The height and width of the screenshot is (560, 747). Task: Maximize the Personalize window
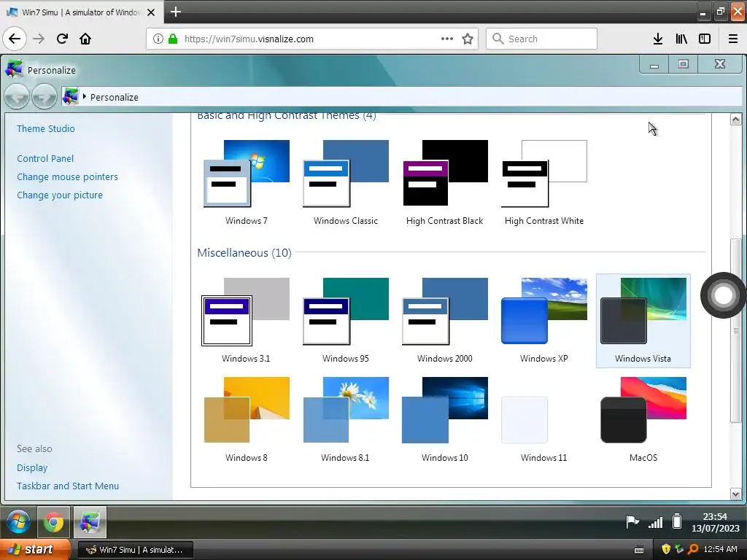click(683, 64)
